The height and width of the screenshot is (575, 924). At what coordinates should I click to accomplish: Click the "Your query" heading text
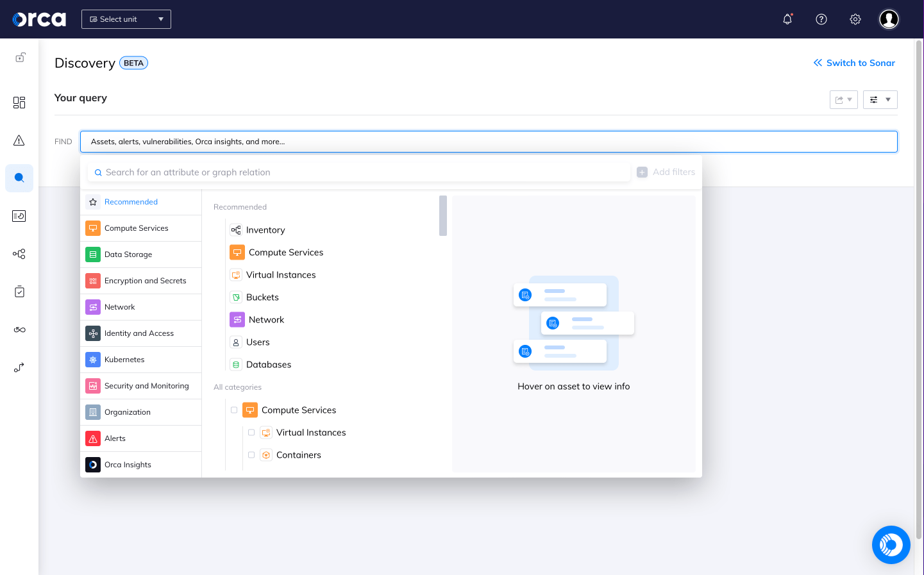81,98
